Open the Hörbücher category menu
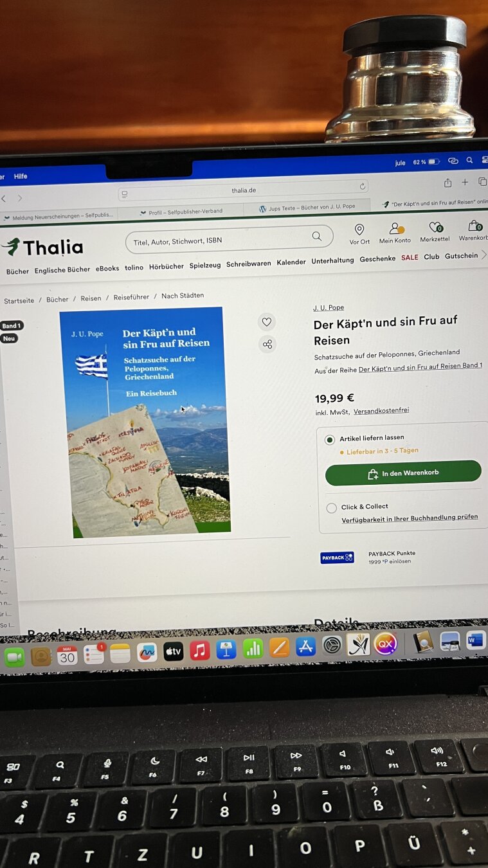488x868 pixels. coord(167,266)
